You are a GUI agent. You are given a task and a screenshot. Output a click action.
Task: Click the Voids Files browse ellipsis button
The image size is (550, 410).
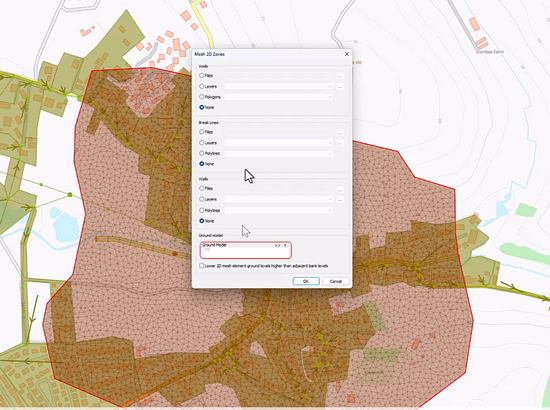[x=340, y=76]
